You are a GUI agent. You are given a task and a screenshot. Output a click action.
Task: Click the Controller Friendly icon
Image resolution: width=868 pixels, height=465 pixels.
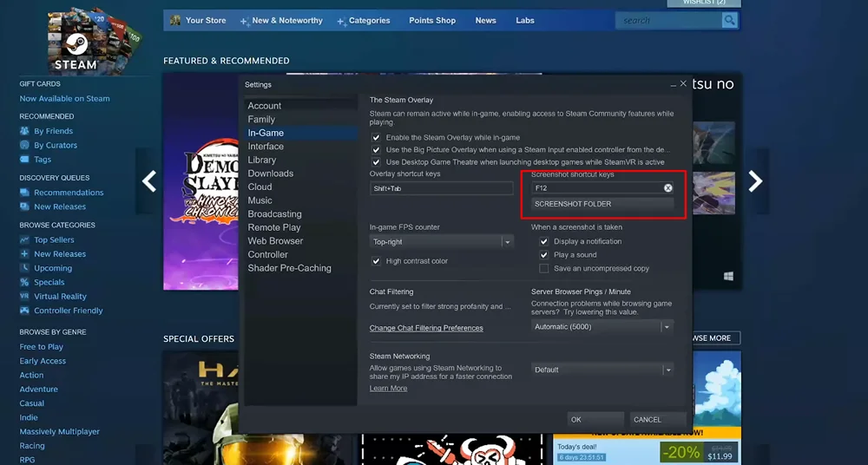pos(25,311)
